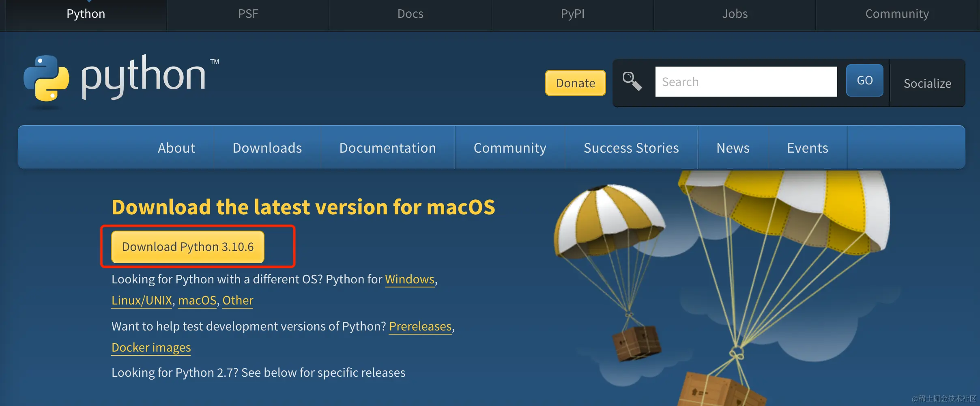Click the 'Download the latest version for macOS' heading
Image resolution: width=980 pixels, height=406 pixels.
click(303, 207)
